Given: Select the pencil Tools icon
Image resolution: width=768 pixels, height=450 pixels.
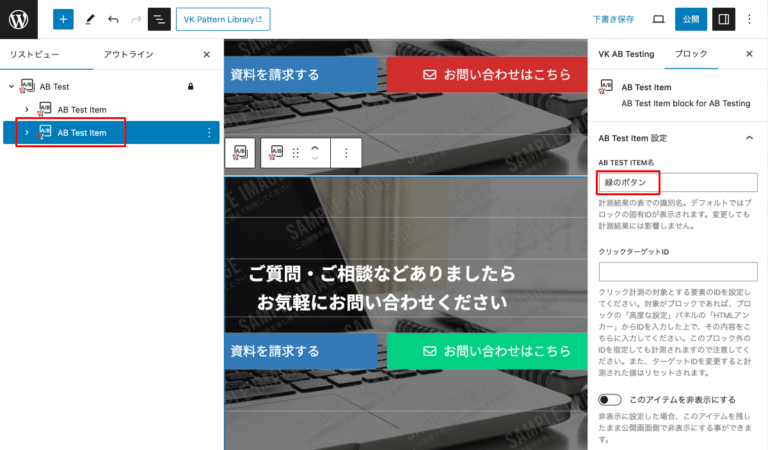Looking at the screenshot, I should coord(90,19).
